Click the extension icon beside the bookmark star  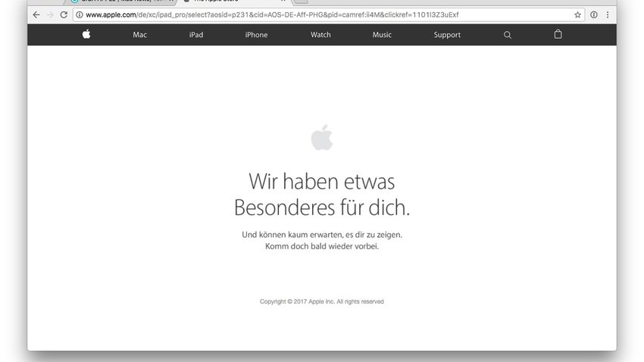594,15
